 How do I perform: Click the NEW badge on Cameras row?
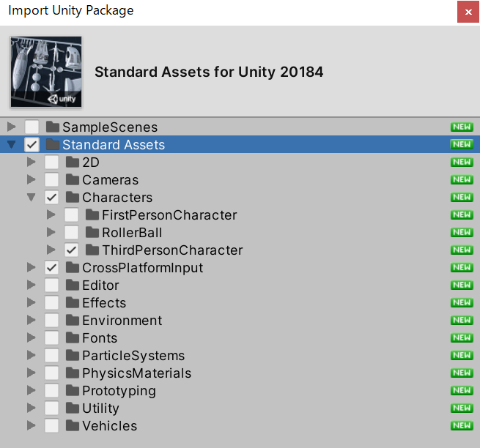[462, 179]
